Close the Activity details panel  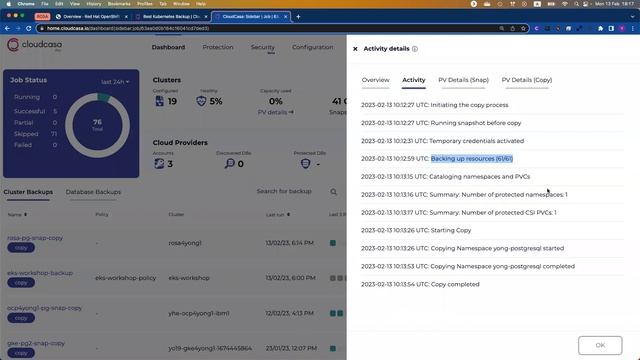pyautogui.click(x=355, y=49)
